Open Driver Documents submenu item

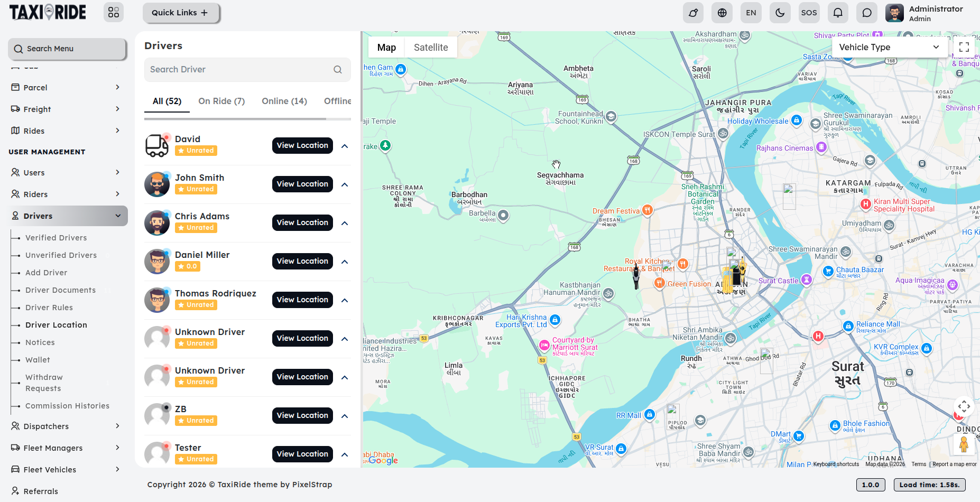click(x=61, y=290)
